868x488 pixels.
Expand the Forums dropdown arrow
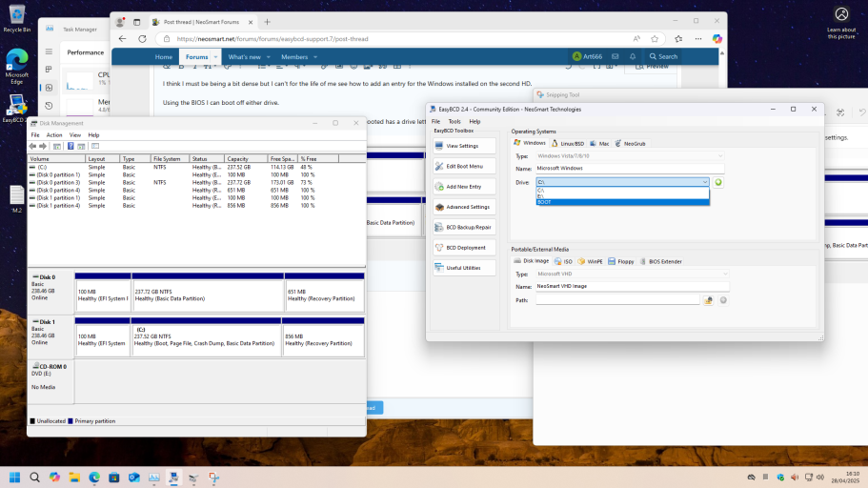pyautogui.click(x=216, y=57)
